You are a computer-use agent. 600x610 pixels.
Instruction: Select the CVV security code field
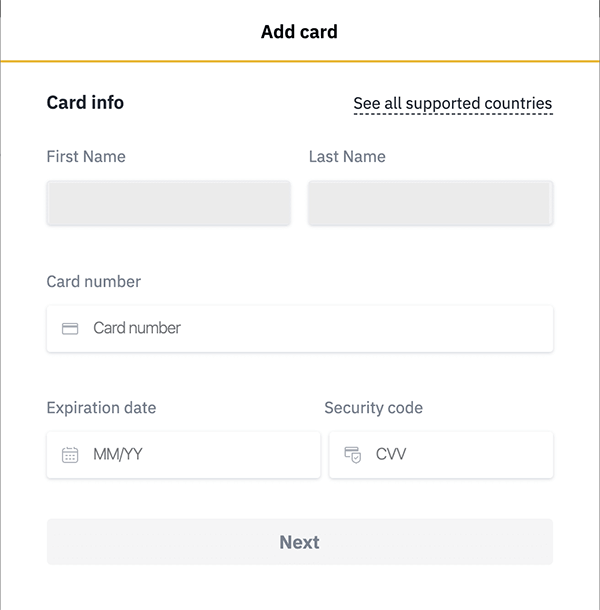[x=441, y=455]
